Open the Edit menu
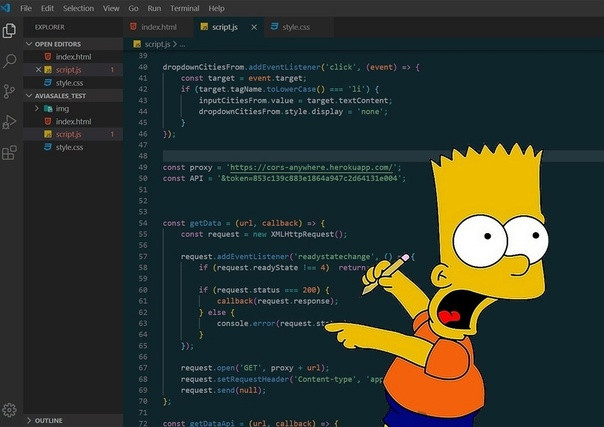604x427 pixels. tap(47, 8)
